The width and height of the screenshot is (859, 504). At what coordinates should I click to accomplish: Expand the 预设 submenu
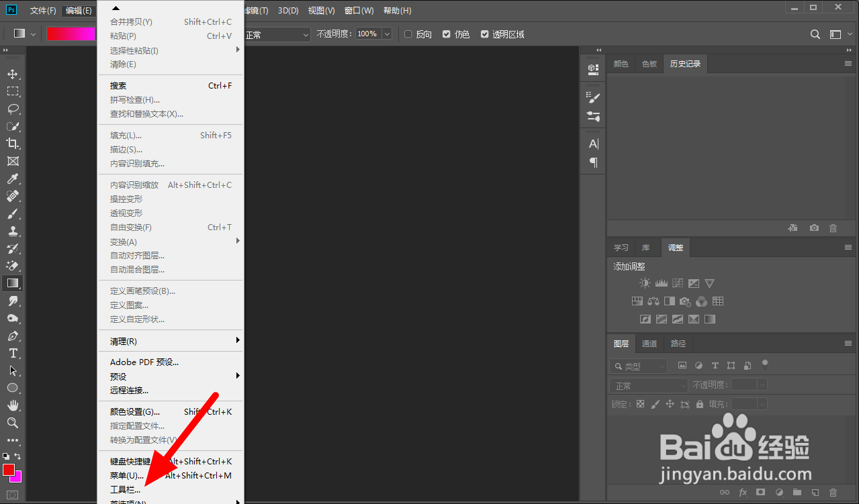172,376
